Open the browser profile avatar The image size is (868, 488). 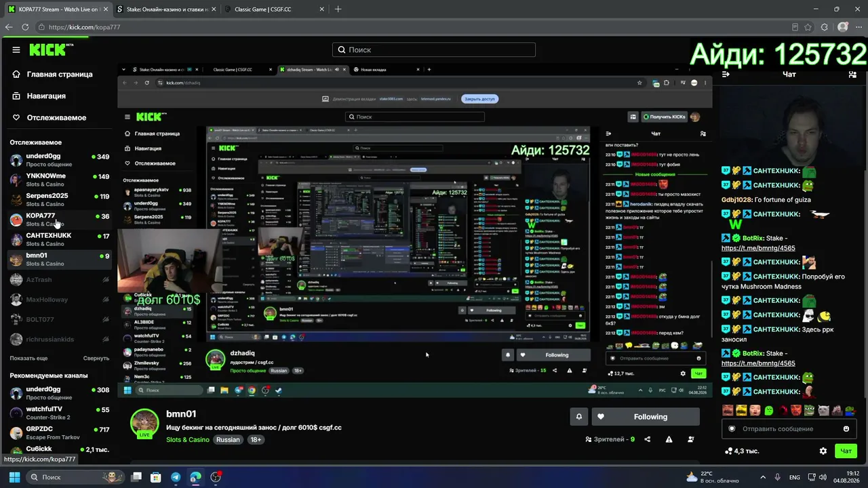point(843,27)
